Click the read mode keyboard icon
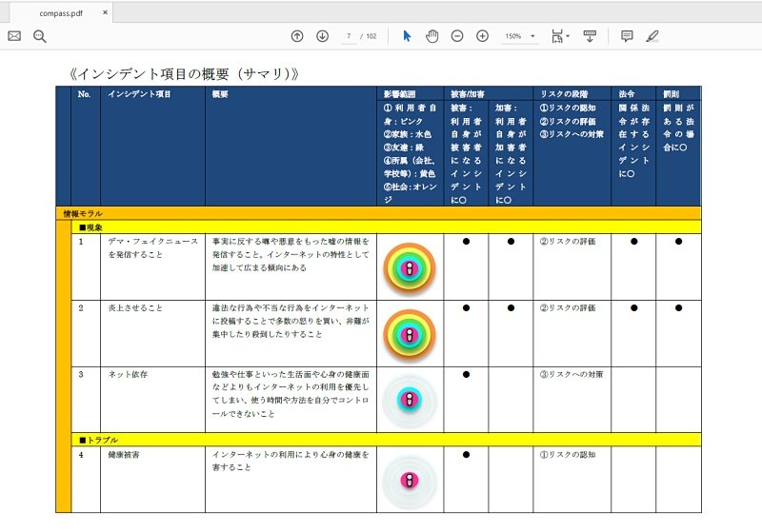This screenshot has width=762, height=532. (x=590, y=36)
